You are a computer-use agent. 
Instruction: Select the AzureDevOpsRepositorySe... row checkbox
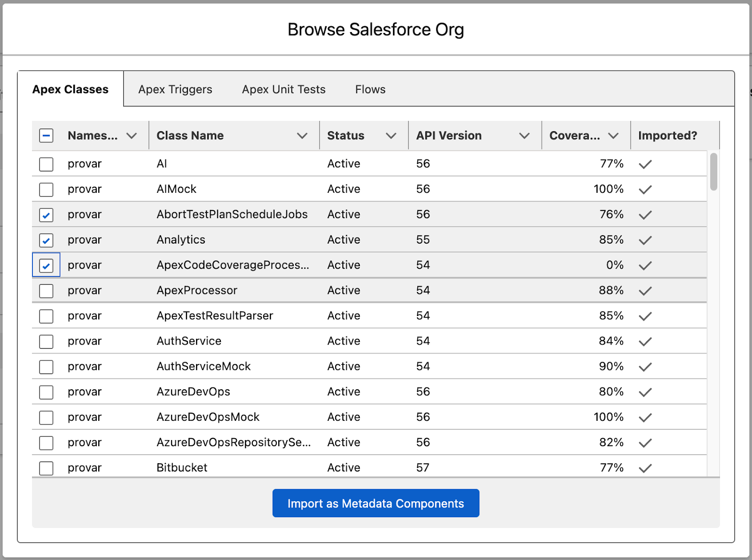(x=46, y=443)
